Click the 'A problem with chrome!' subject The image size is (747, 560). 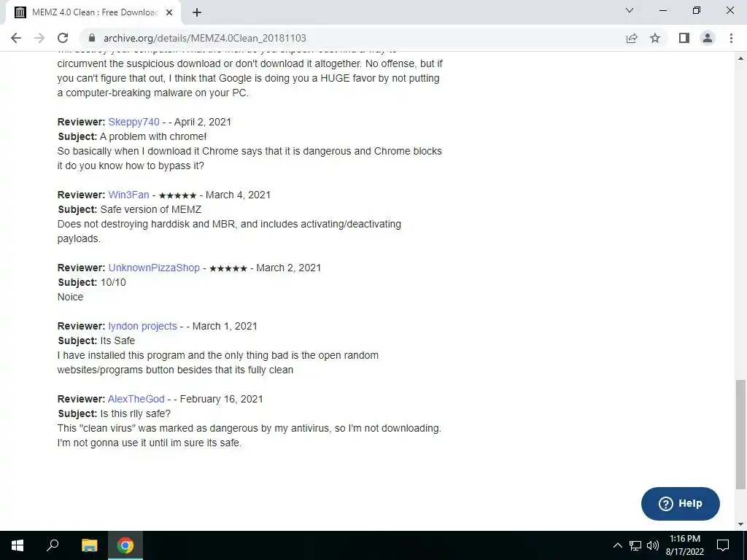pyautogui.click(x=153, y=136)
